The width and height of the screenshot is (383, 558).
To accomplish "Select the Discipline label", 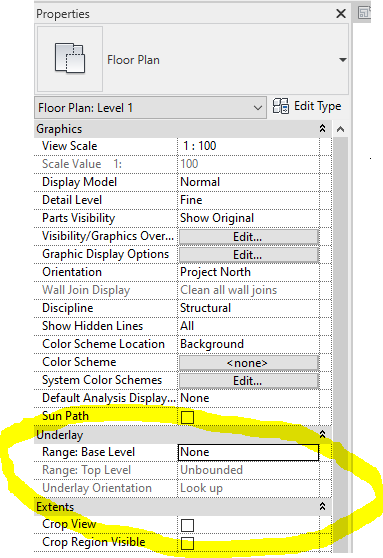I will tap(68, 308).
